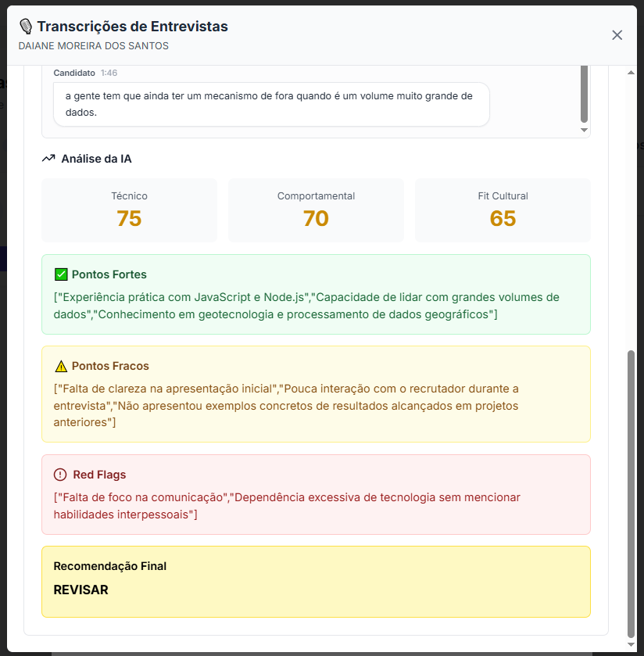Select the alert circle icon on Red Flags
Viewport: 644px width, 656px height.
click(x=59, y=474)
